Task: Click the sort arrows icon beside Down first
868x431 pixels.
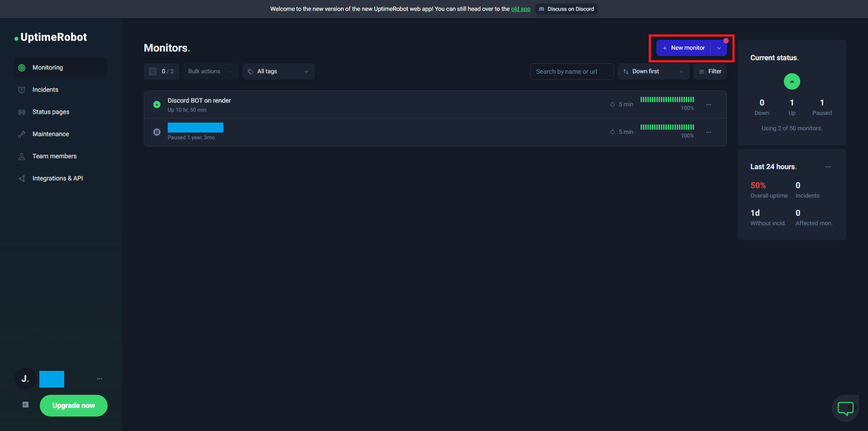Action: point(626,71)
